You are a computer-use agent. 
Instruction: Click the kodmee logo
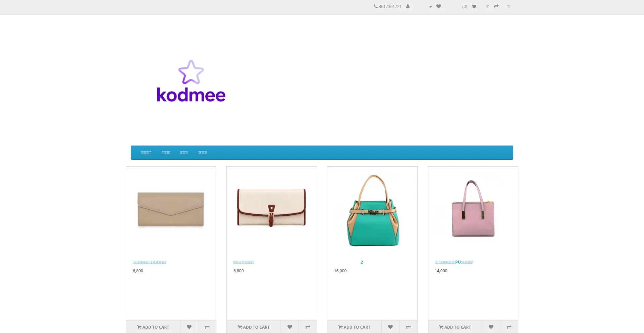pyautogui.click(x=191, y=81)
